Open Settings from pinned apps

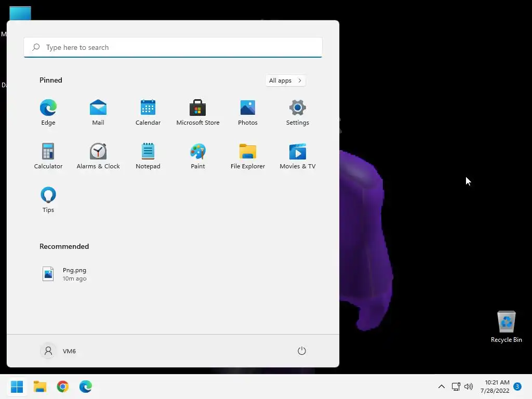(x=298, y=113)
